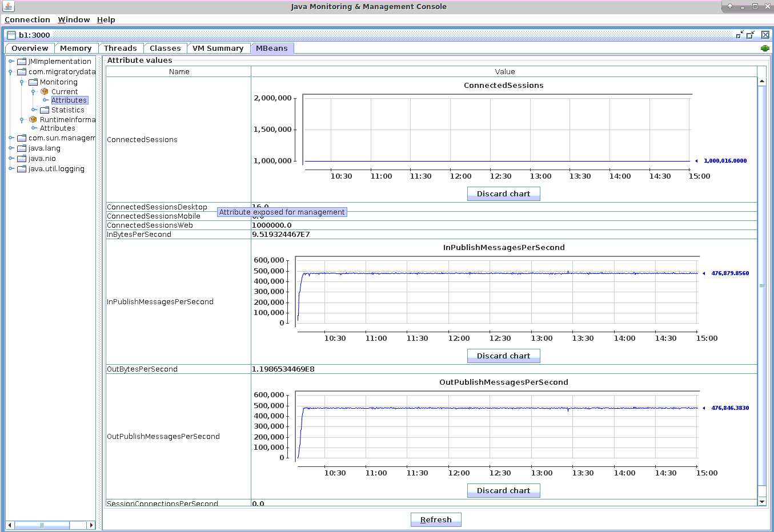Expand the java.lang tree node

pos(10,148)
